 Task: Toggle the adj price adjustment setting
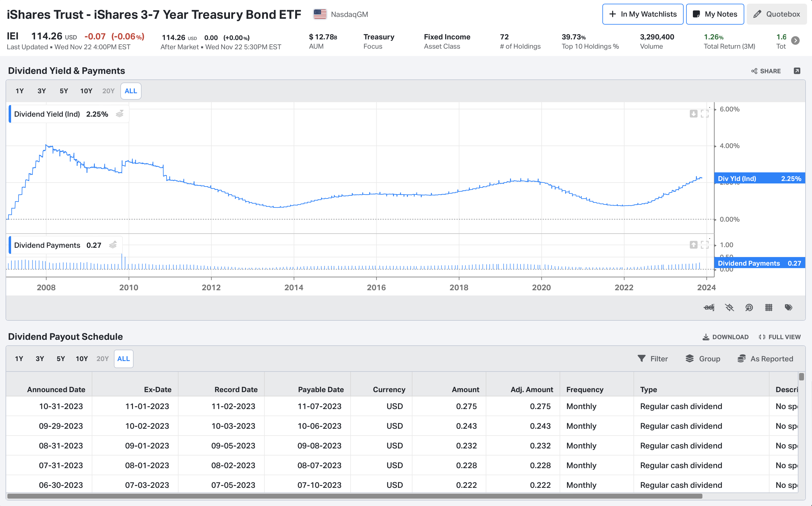[709, 307]
